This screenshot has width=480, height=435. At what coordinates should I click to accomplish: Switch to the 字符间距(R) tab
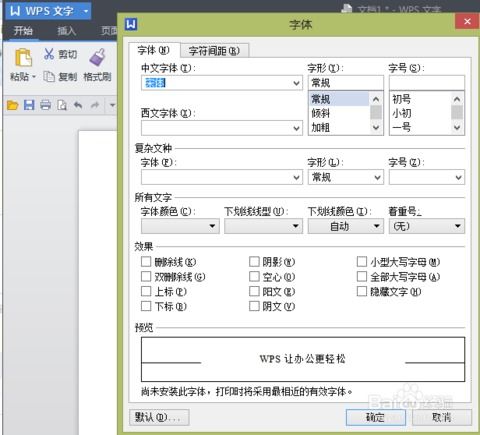214,51
